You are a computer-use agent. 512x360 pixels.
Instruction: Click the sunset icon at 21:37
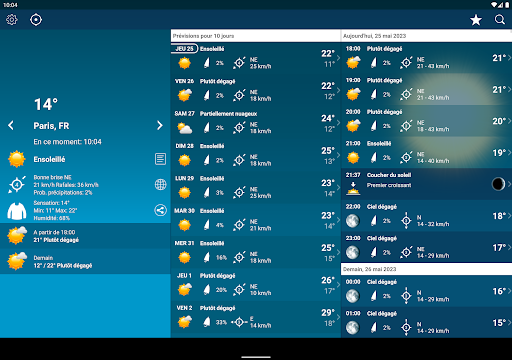pos(353,188)
